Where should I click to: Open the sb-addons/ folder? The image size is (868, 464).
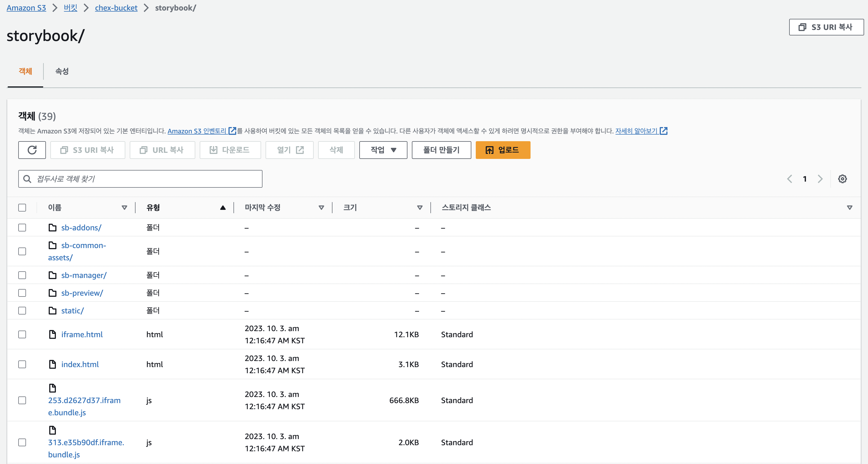point(81,228)
